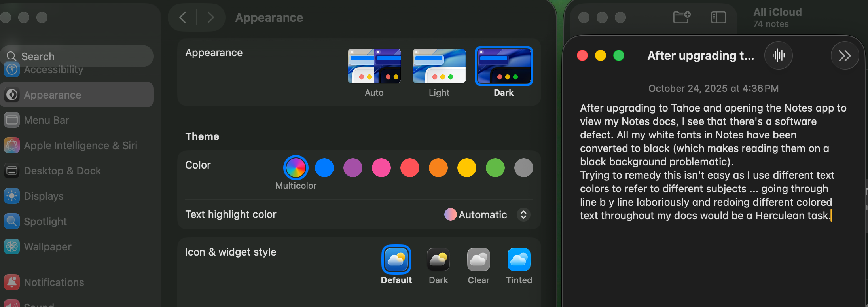Select the Default icon & widget style
The height and width of the screenshot is (307, 868).
pos(396,260)
